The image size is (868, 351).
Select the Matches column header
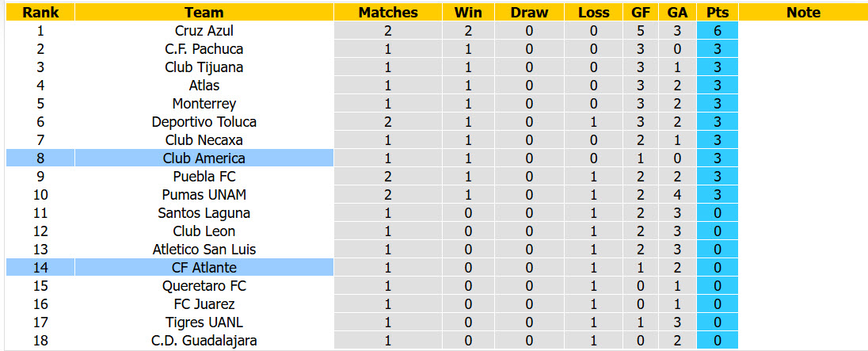388,13
